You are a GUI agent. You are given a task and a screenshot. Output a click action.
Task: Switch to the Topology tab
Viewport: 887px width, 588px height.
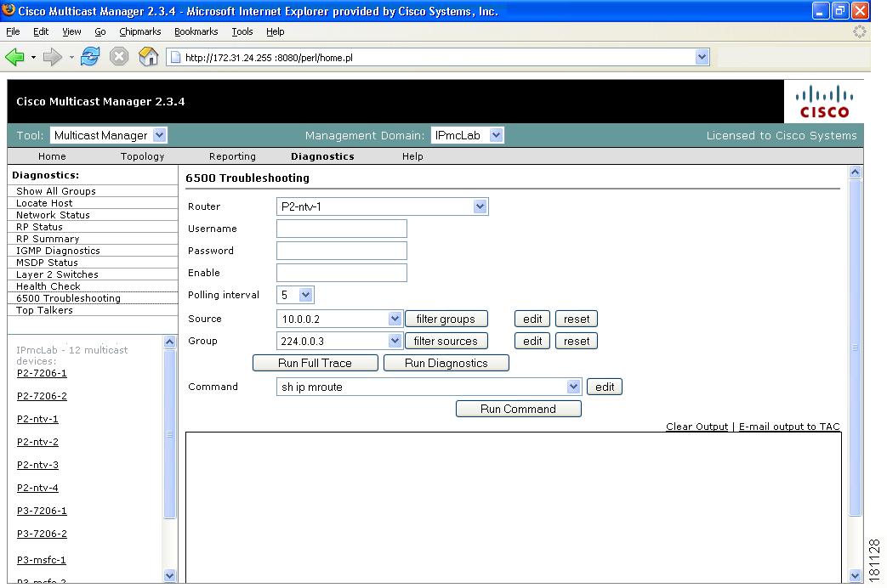[143, 156]
